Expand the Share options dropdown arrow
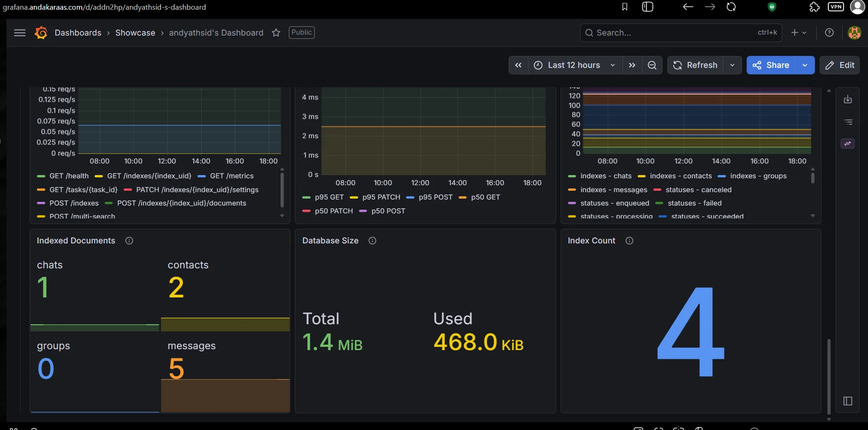Viewport: 868px width, 430px height. [x=805, y=65]
